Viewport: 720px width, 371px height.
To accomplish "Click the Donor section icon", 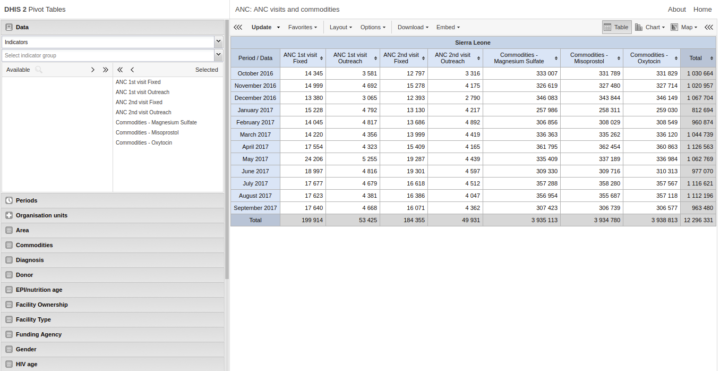I will click(9, 275).
